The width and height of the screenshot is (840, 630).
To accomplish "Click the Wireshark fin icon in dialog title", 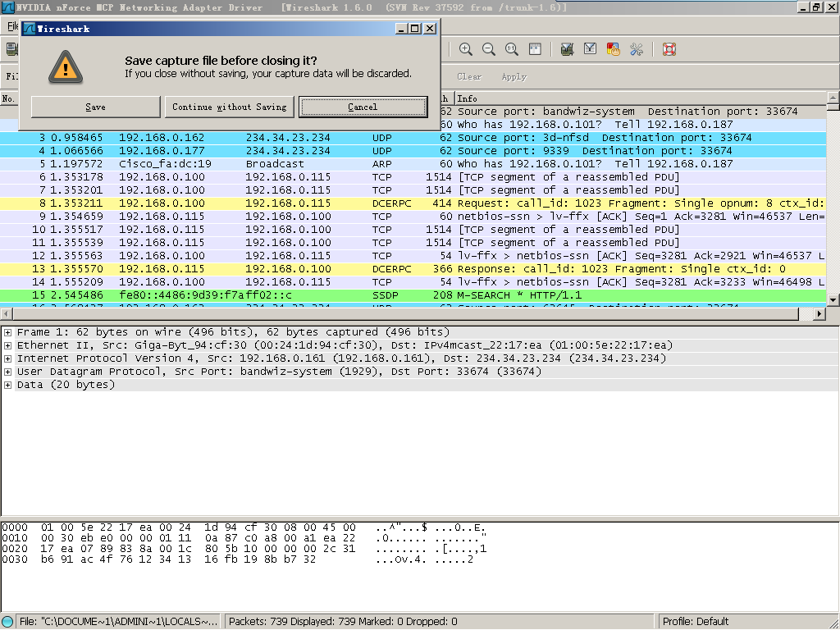I will [x=30, y=29].
